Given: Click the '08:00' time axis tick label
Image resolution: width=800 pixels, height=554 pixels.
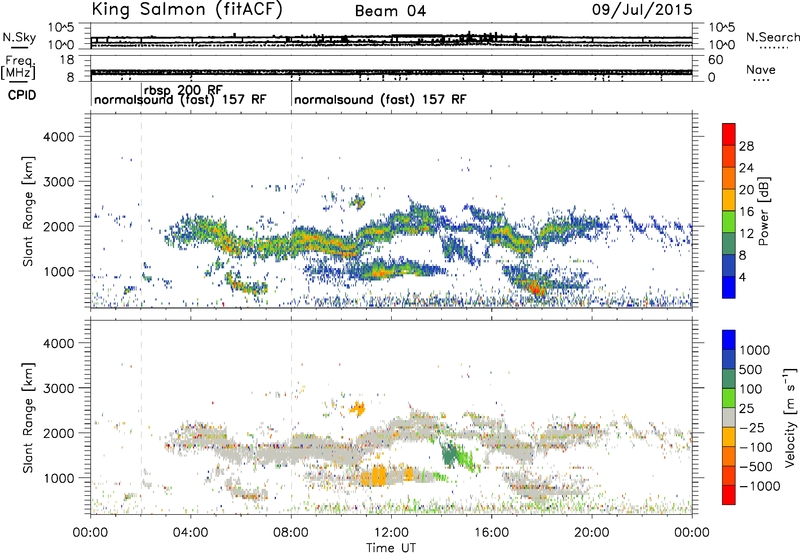Looking at the screenshot, I should tap(291, 533).
